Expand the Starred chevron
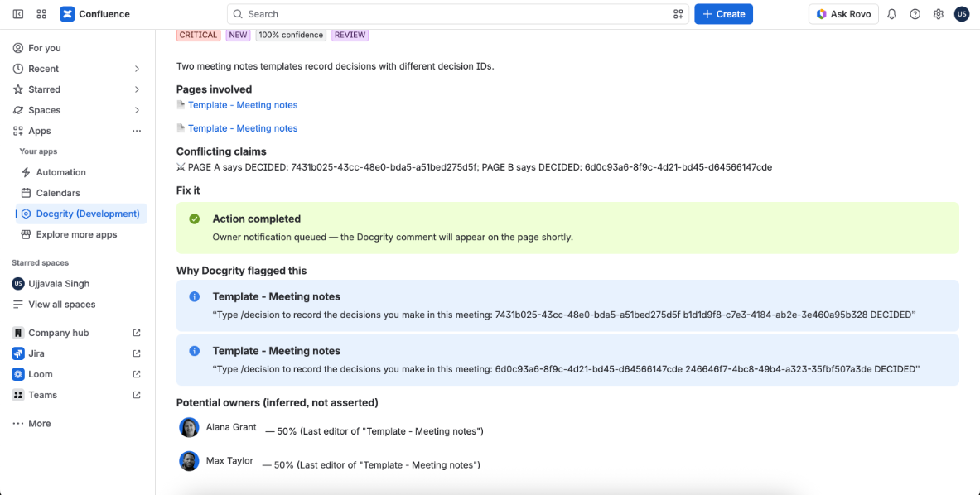This screenshot has height=495, width=980. (x=137, y=89)
